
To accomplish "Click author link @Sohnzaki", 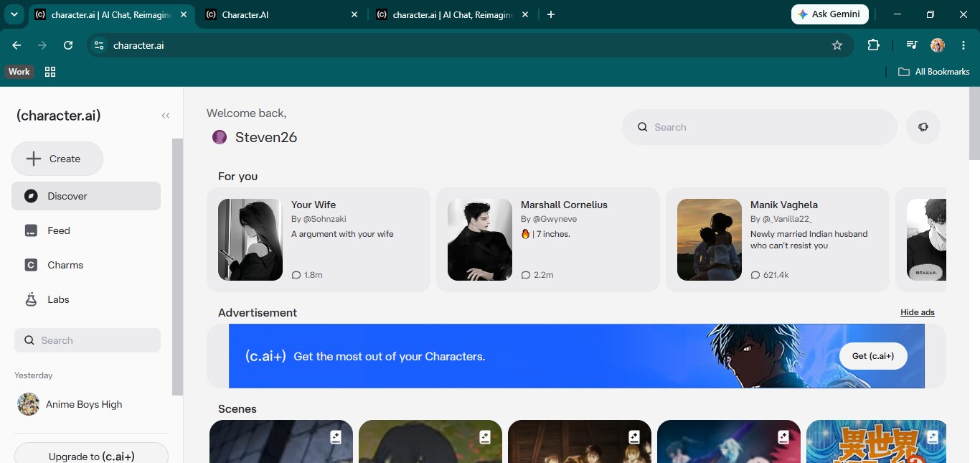I will click(x=324, y=219).
